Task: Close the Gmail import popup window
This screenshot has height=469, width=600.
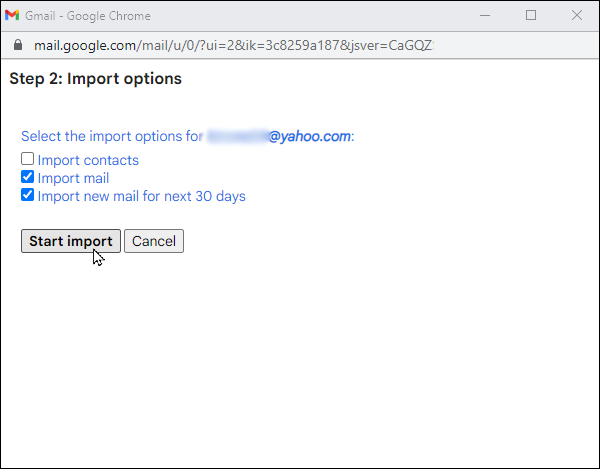Action: (x=577, y=15)
